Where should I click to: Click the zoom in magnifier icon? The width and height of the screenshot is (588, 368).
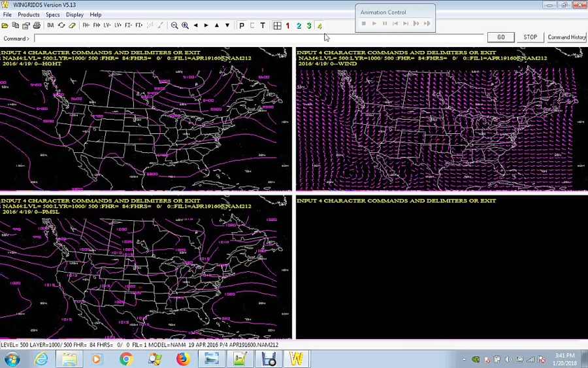(185, 25)
